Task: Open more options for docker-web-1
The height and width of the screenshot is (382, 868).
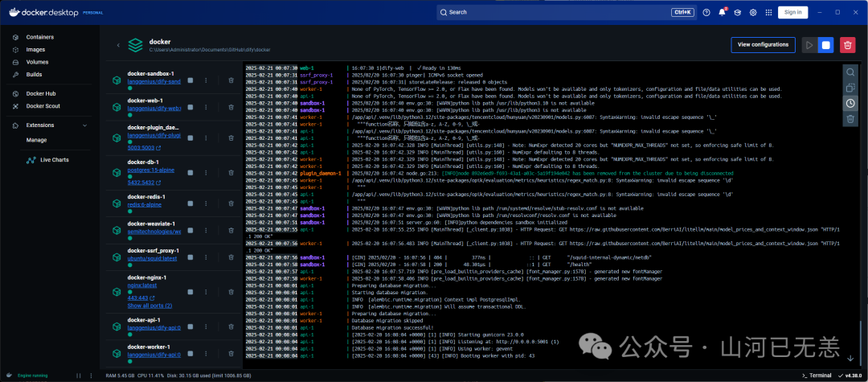Action: pos(206,107)
